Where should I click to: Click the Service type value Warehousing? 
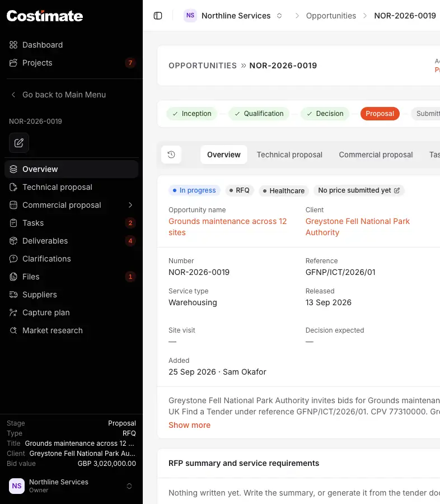pos(193,302)
